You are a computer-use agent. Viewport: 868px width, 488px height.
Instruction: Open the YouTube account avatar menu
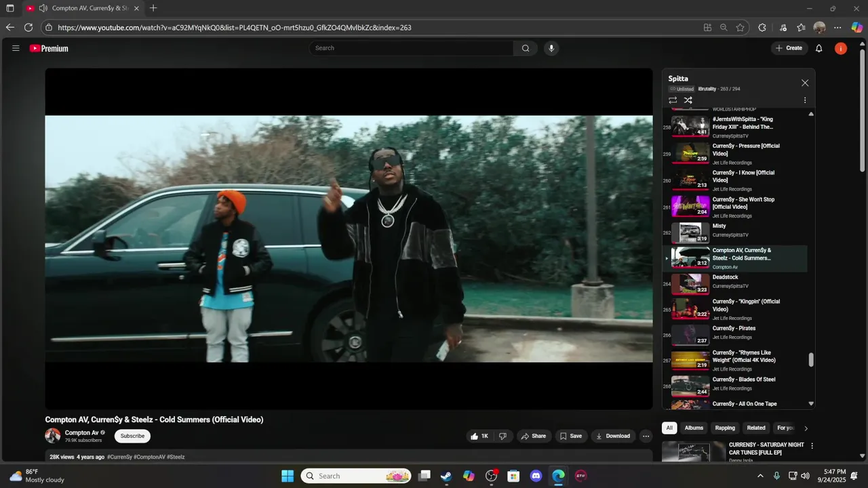coord(841,48)
